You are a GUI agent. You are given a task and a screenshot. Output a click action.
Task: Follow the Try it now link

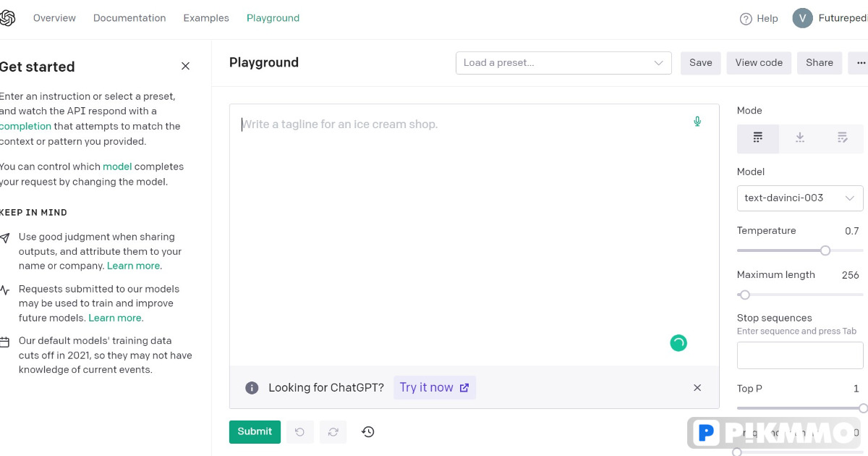tap(435, 388)
